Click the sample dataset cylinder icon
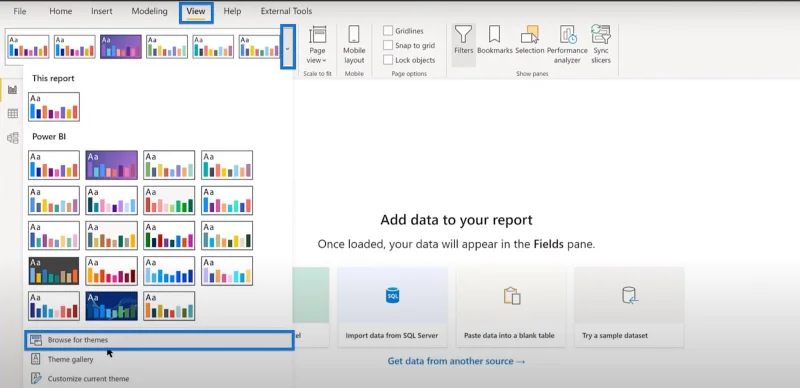The image size is (800, 388). 630,296
